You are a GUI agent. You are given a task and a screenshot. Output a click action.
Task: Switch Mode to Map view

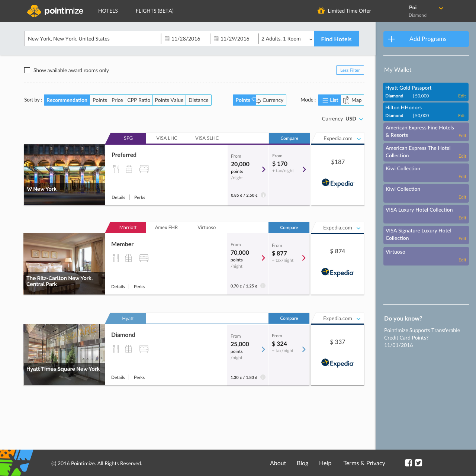353,100
